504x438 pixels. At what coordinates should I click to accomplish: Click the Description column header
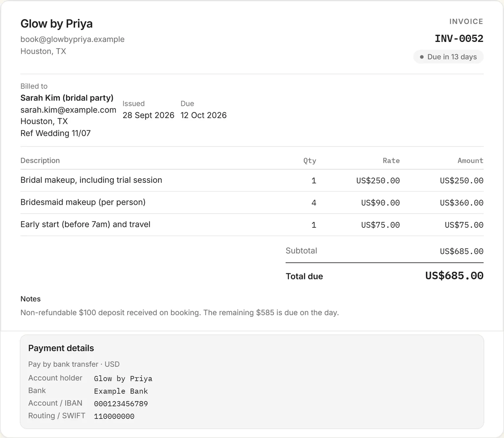tap(40, 160)
